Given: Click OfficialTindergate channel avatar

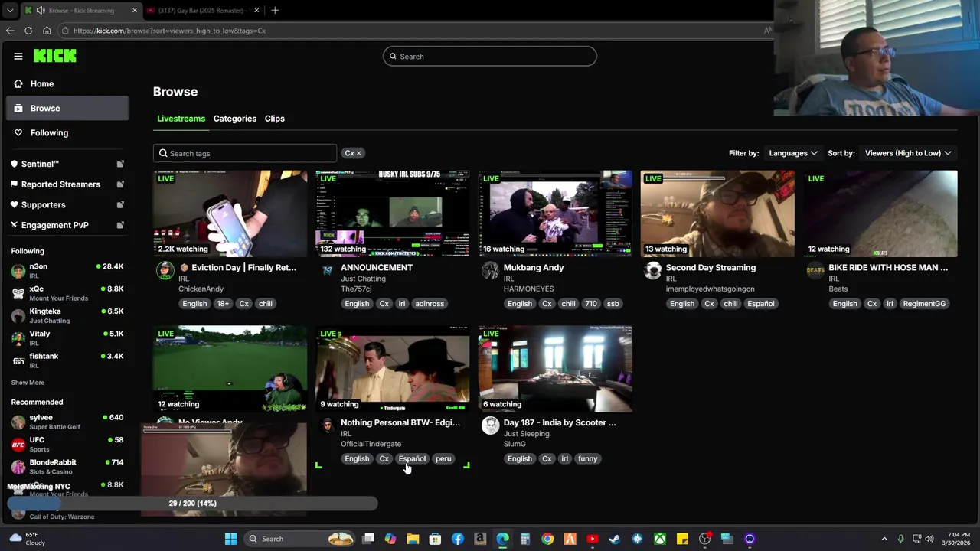Looking at the screenshot, I should tap(328, 425).
